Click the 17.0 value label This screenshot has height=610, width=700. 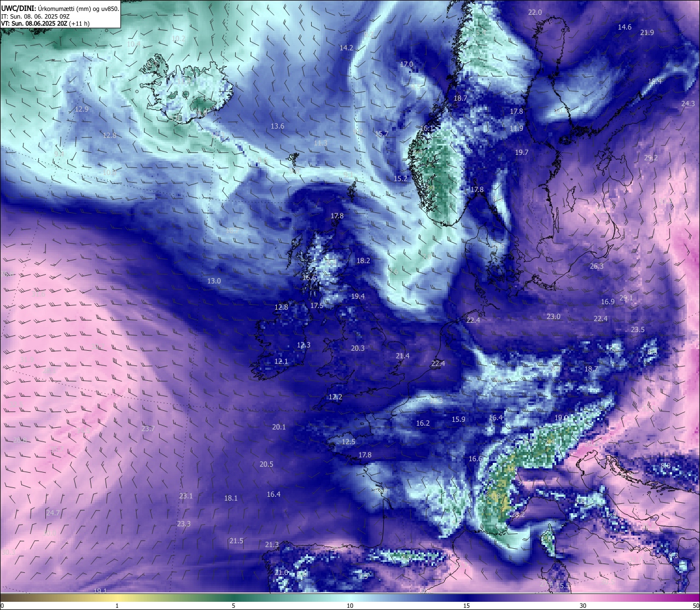406,64
